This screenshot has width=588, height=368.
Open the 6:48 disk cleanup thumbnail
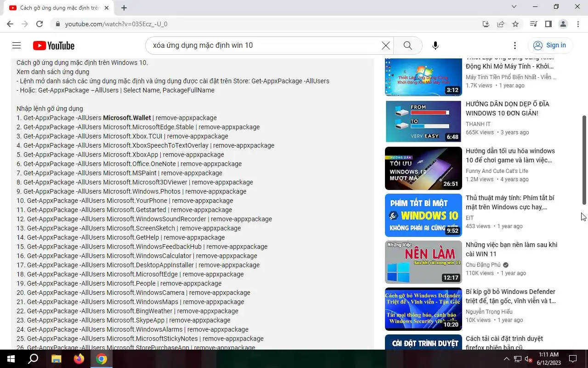click(x=424, y=121)
